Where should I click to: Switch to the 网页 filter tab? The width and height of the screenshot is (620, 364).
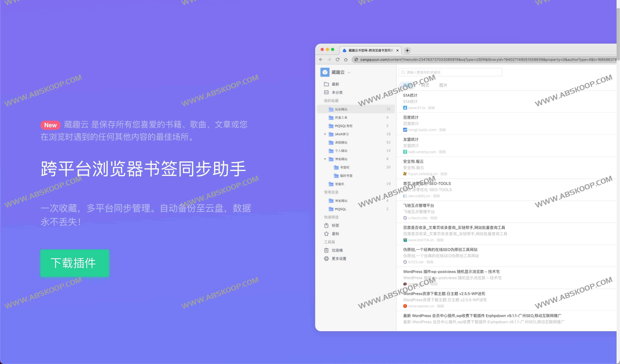click(425, 85)
